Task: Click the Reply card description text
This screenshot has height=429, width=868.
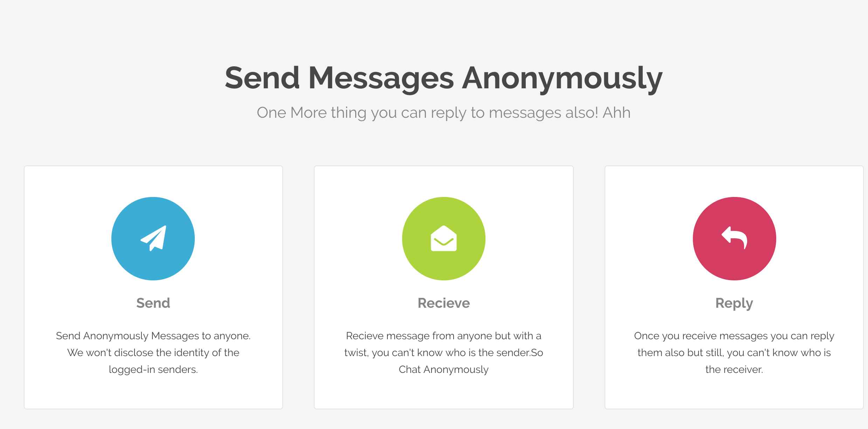Action: tap(734, 353)
